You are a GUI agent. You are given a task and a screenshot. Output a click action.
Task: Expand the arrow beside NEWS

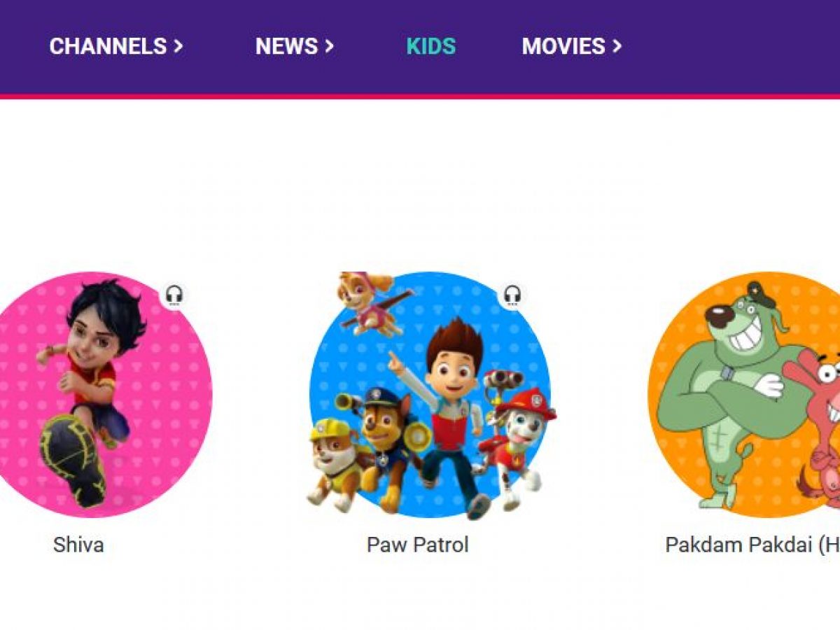[x=329, y=46]
